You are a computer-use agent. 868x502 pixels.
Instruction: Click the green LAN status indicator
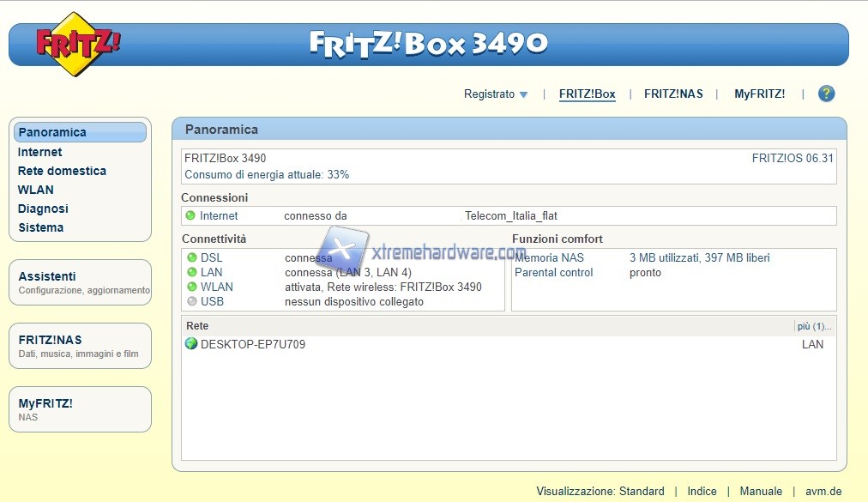click(x=191, y=272)
